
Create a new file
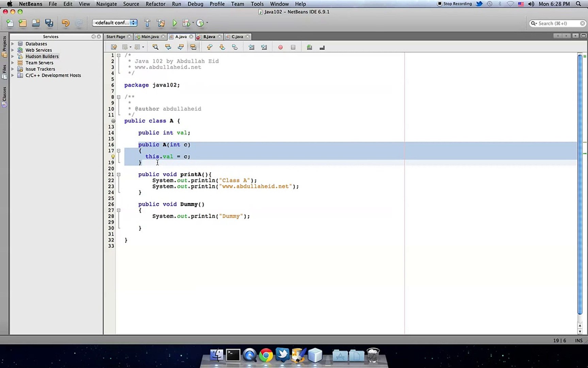[x=10, y=22]
